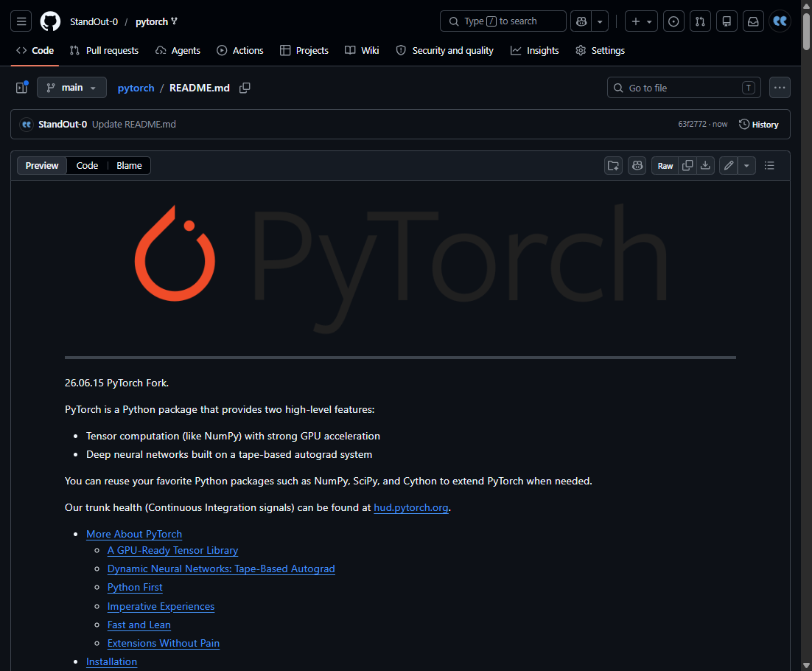Jump to More About PyTorch section
This screenshot has height=671, width=812.
click(x=134, y=534)
